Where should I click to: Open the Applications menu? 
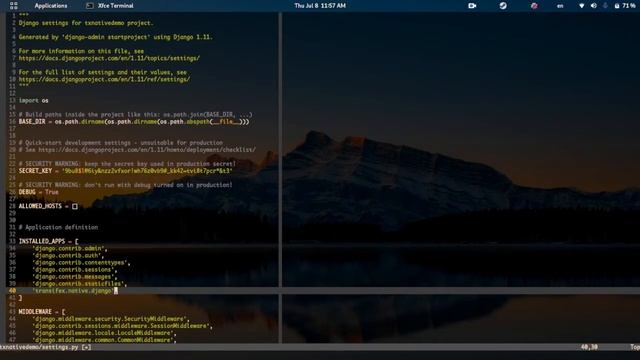click(51, 6)
